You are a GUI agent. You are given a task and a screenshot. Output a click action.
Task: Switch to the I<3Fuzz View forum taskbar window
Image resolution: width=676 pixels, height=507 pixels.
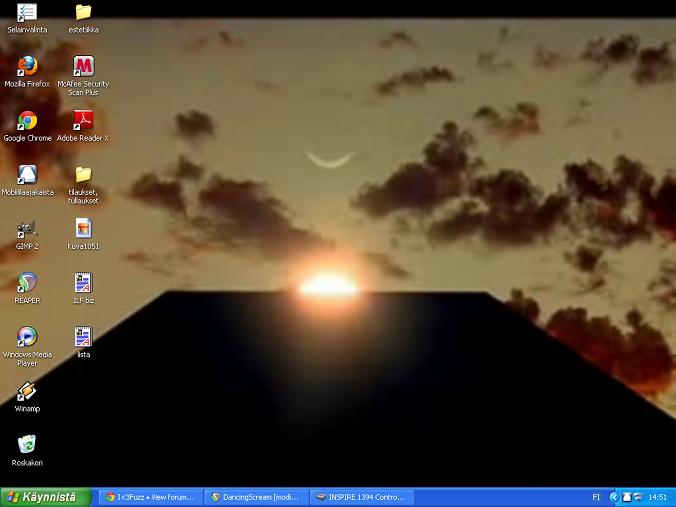(151, 497)
